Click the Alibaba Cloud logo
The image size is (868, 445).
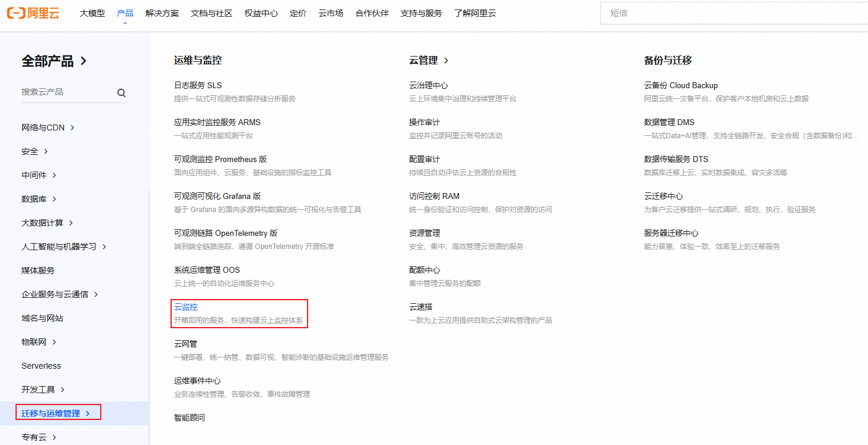pos(33,13)
